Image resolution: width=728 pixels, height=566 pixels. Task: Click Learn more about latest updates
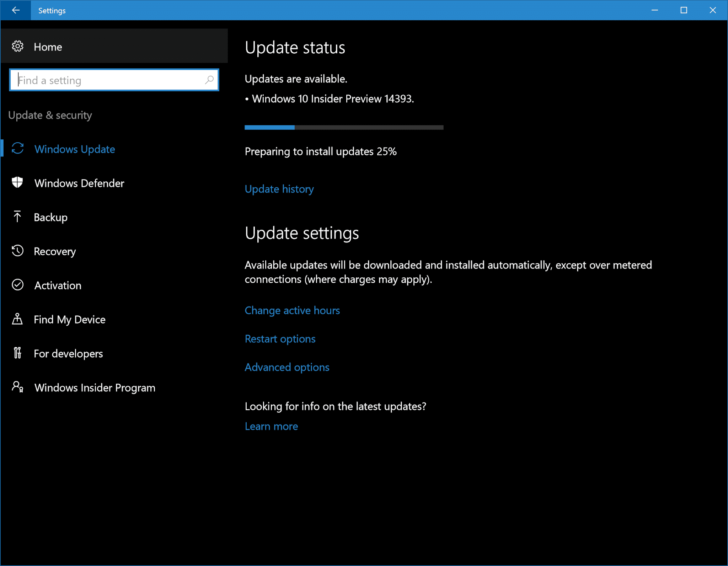point(271,426)
